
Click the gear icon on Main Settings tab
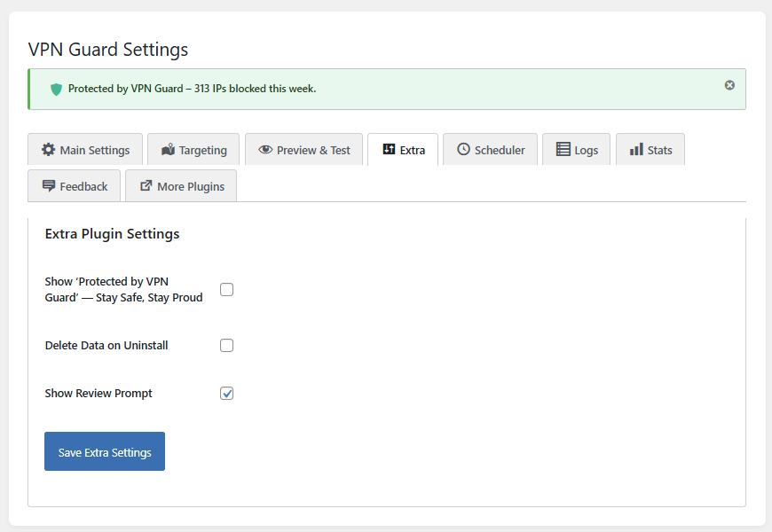point(48,149)
